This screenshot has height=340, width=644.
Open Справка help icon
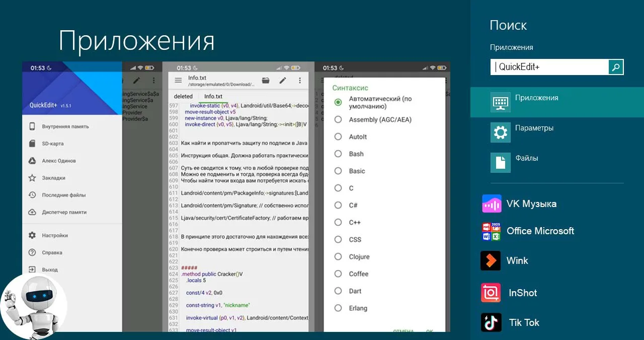32,252
